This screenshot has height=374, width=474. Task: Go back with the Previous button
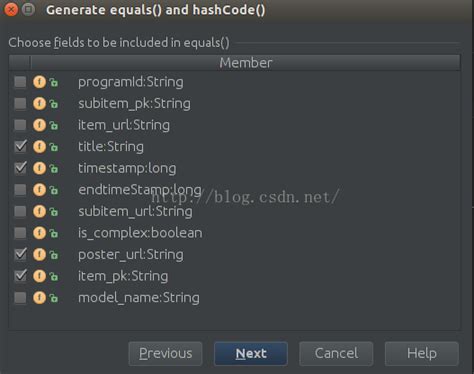[x=165, y=353]
